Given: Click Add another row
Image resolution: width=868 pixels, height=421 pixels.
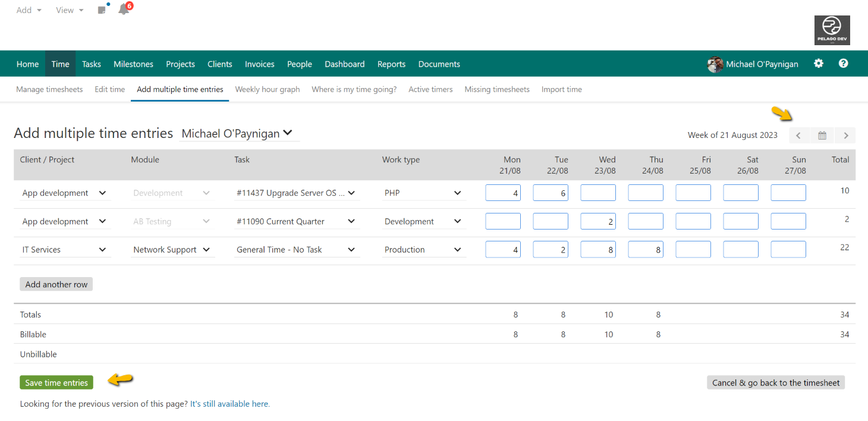Looking at the screenshot, I should click(56, 284).
